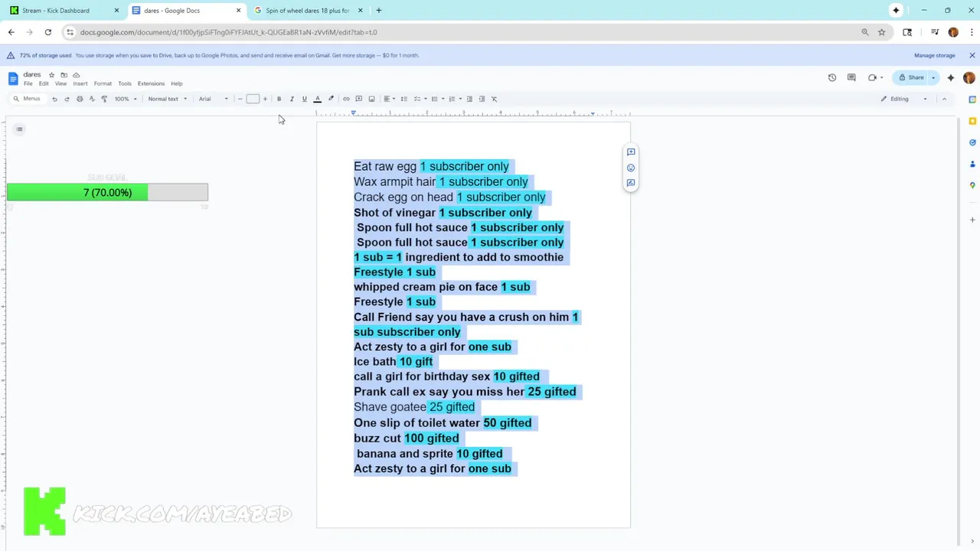This screenshot has height=551, width=980.
Task: Click the insert link icon
Action: [x=346, y=99]
